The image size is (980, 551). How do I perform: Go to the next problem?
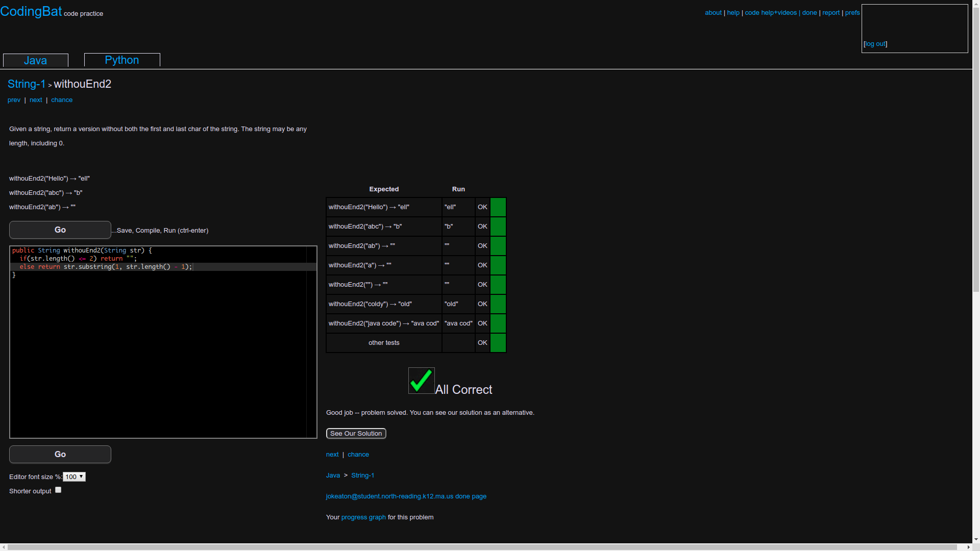click(x=35, y=99)
